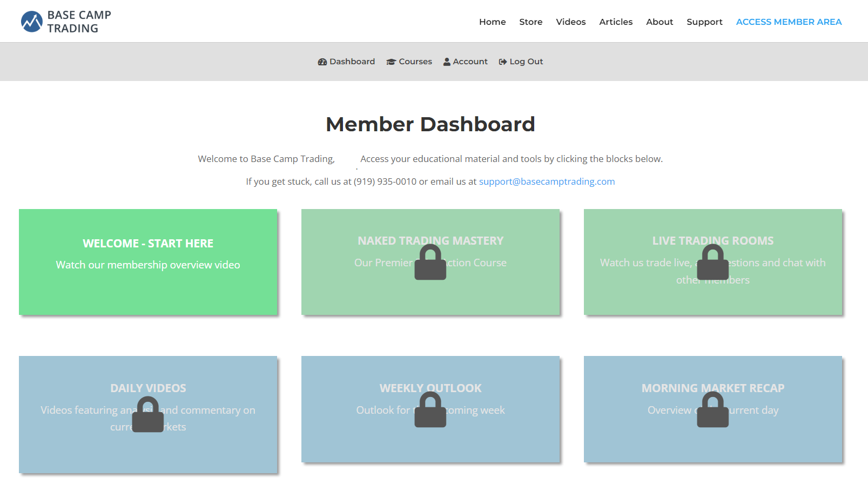
Task: Click the lock on Daily Videos
Action: coord(148,414)
